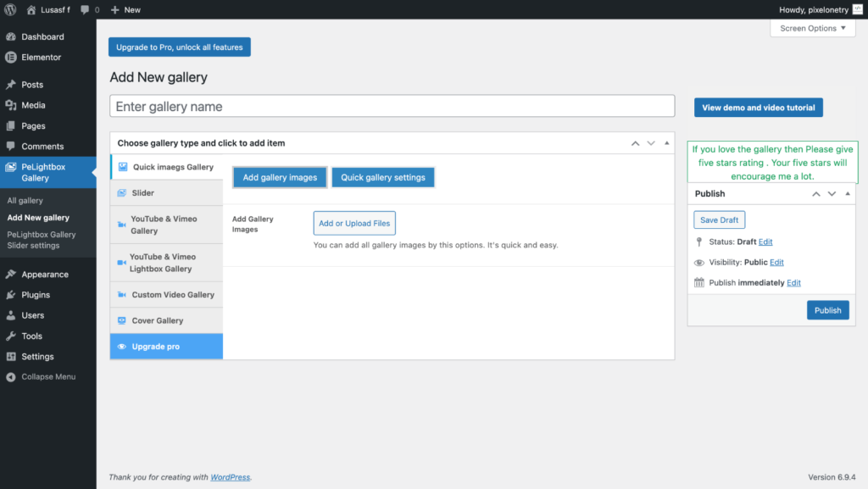The width and height of the screenshot is (868, 489).
Task: Click the Enter gallery name field
Action: [392, 107]
